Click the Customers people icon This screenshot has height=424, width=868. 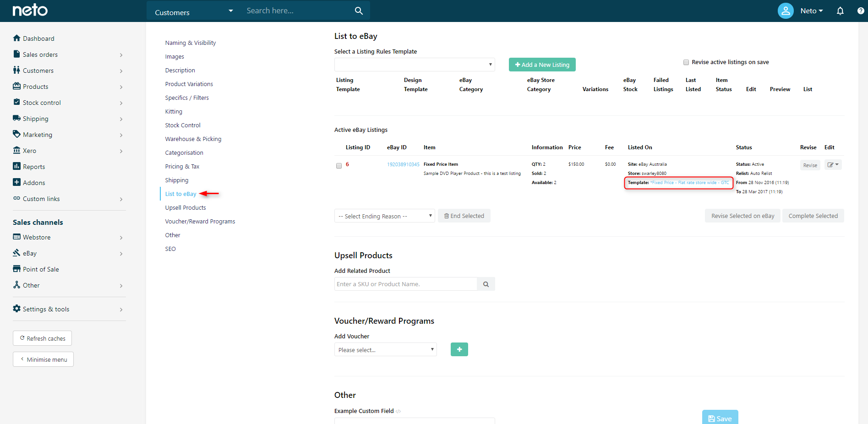[17, 70]
